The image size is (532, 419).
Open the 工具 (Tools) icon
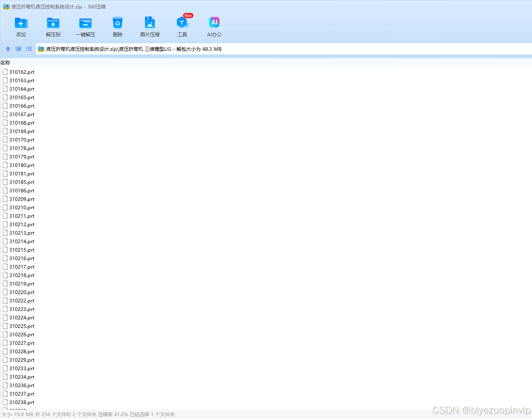pos(182,23)
